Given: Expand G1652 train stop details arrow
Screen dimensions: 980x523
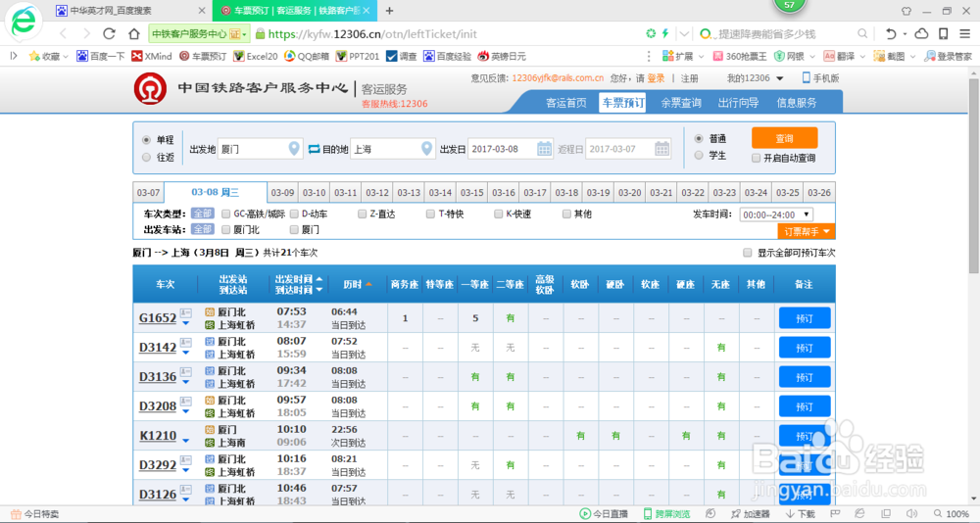Looking at the screenshot, I should click(x=185, y=323).
